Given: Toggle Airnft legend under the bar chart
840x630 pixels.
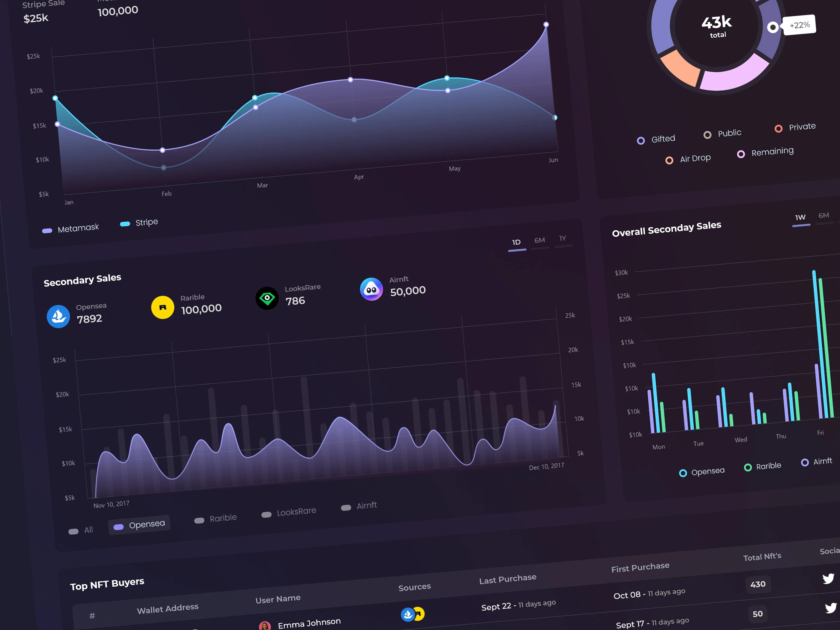Looking at the screenshot, I should click(x=817, y=462).
